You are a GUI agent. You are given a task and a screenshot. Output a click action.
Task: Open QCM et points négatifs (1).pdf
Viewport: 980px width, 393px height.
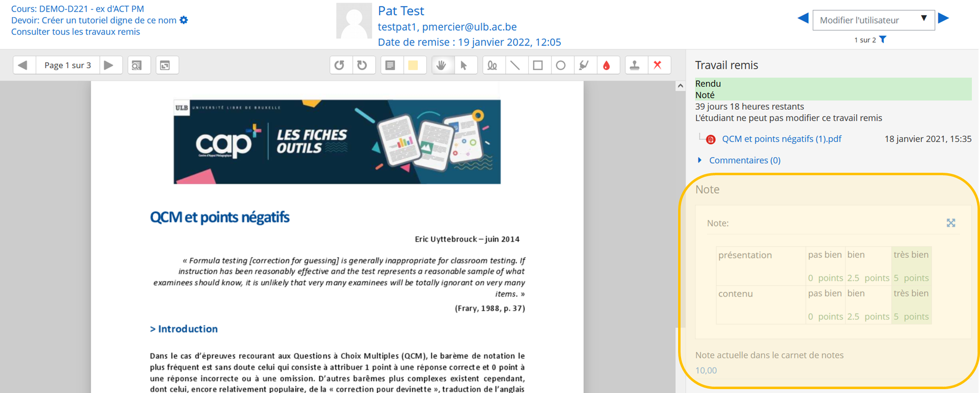coord(781,139)
